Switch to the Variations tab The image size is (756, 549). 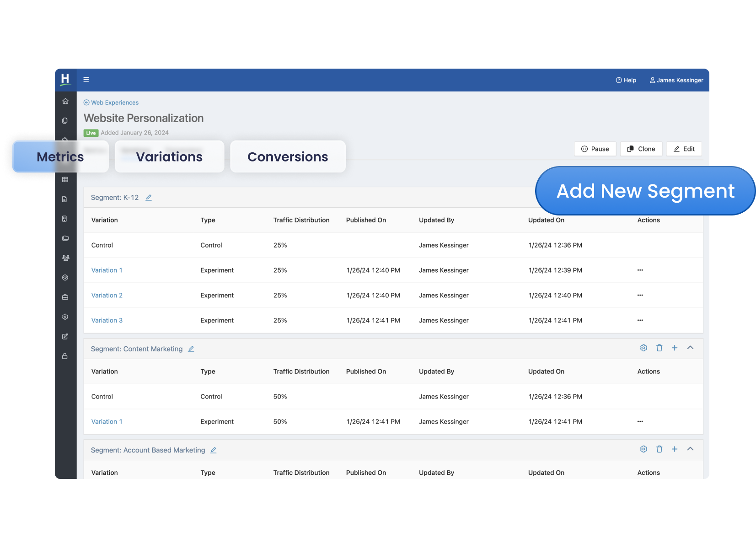click(169, 157)
